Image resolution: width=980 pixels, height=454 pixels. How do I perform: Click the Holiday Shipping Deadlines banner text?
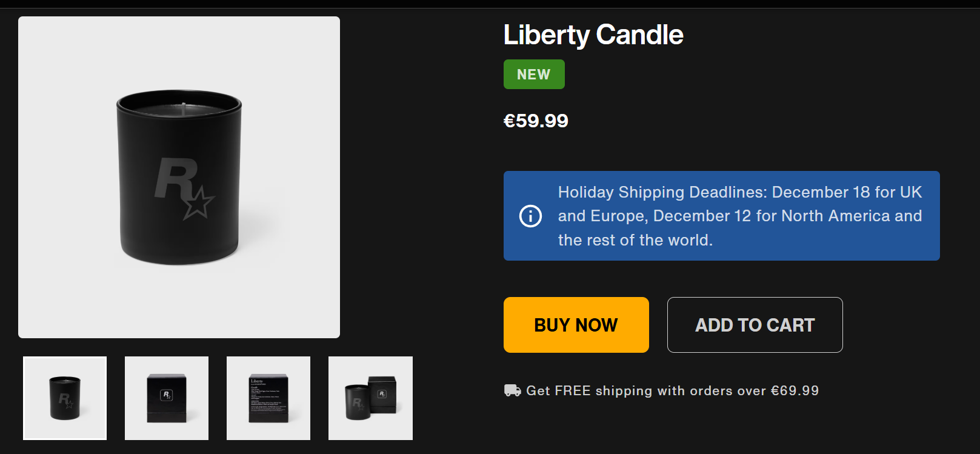click(739, 216)
